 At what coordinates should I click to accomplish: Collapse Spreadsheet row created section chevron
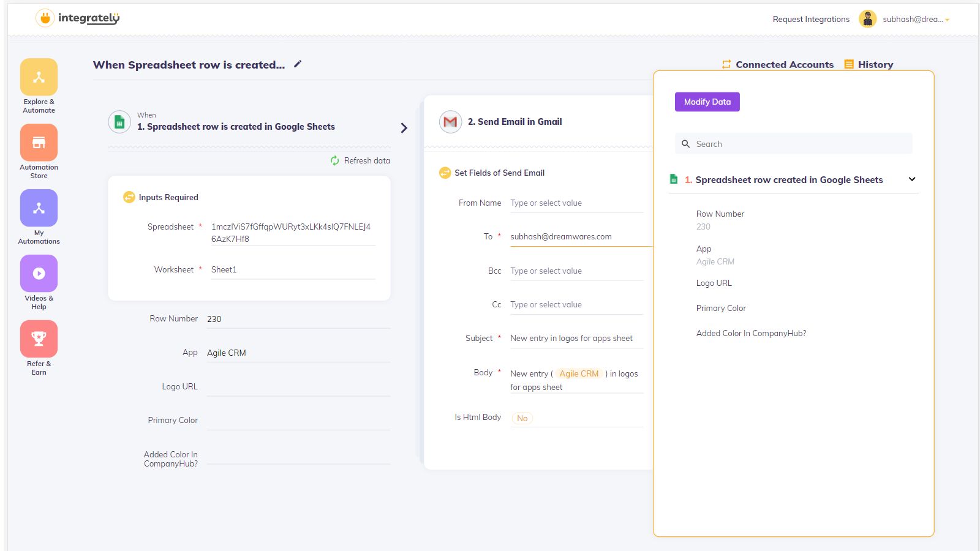tap(911, 179)
